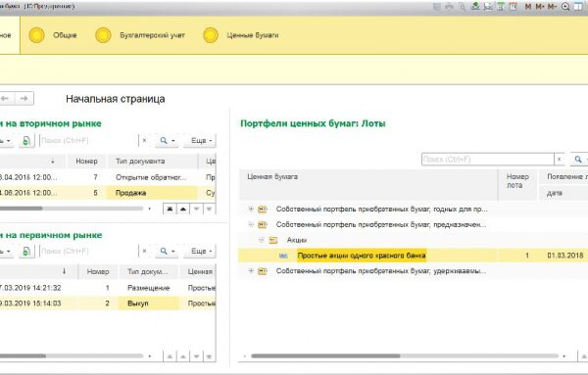Screen dimensions: 588x375
Task: Click the green get-link icon in top toolbar
Action: click(475, 6)
